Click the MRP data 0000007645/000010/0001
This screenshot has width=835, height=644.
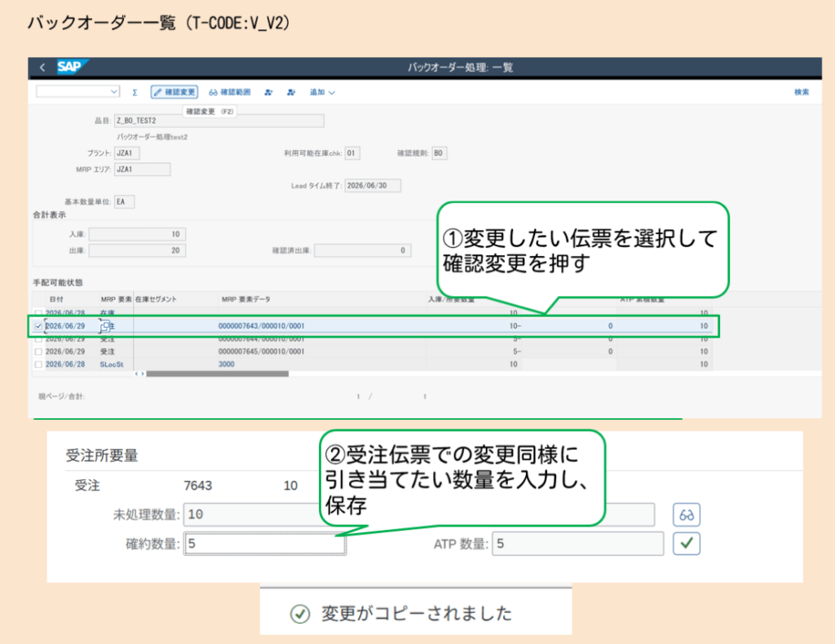pos(262,351)
